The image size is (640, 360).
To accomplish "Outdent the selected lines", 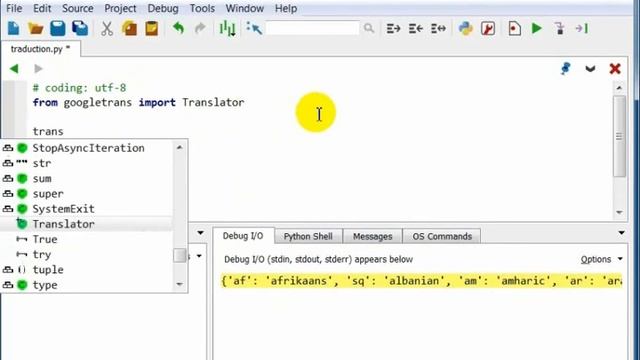I will (416, 29).
